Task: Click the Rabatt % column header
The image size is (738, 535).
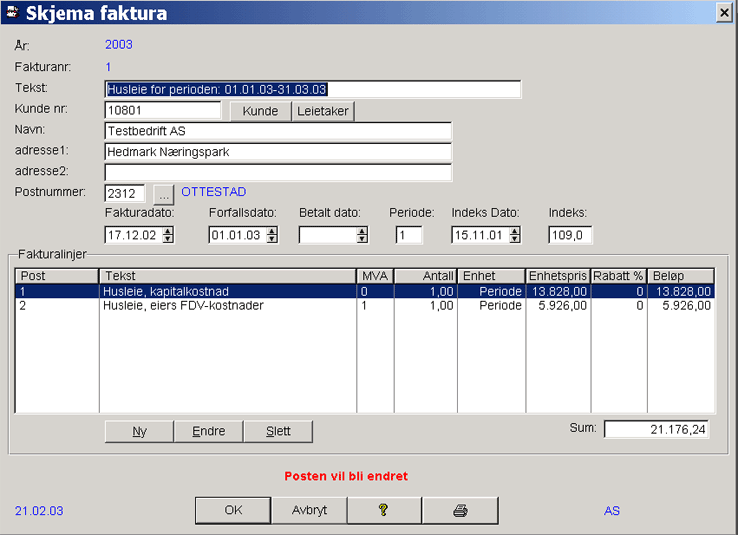Action: [x=618, y=276]
